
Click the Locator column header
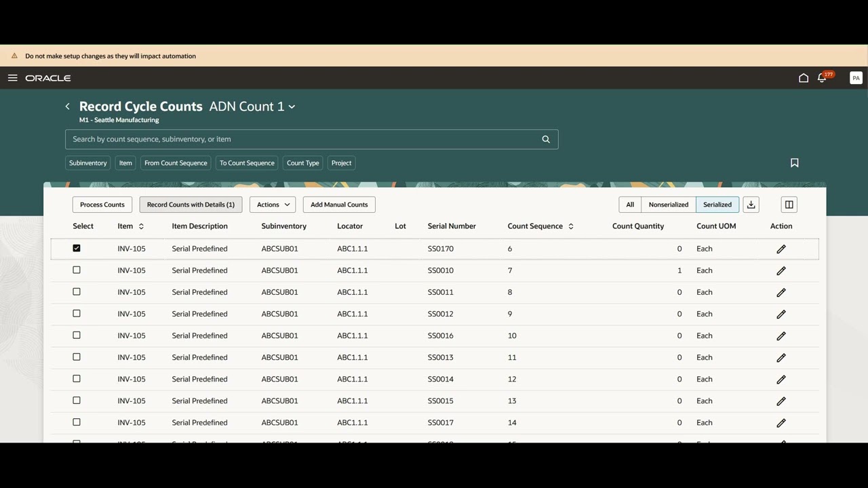[x=350, y=226]
